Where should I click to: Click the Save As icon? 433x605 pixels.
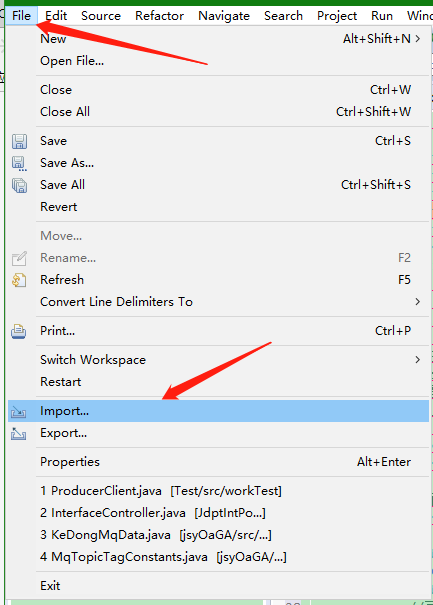tap(19, 163)
